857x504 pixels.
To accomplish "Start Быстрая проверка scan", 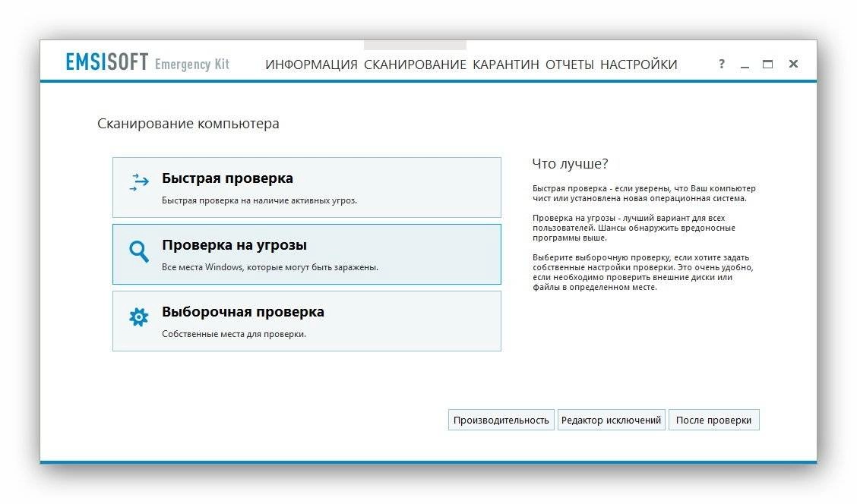I will (307, 187).
